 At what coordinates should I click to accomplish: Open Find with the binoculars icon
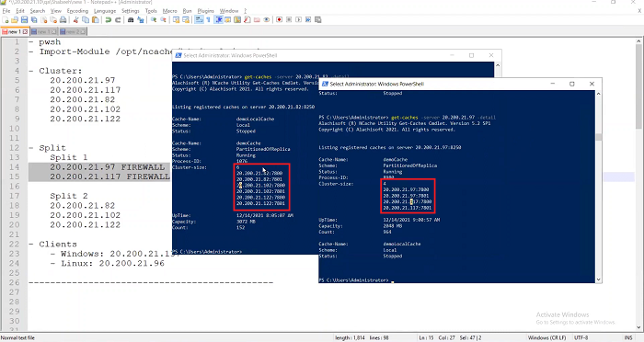click(131, 19)
